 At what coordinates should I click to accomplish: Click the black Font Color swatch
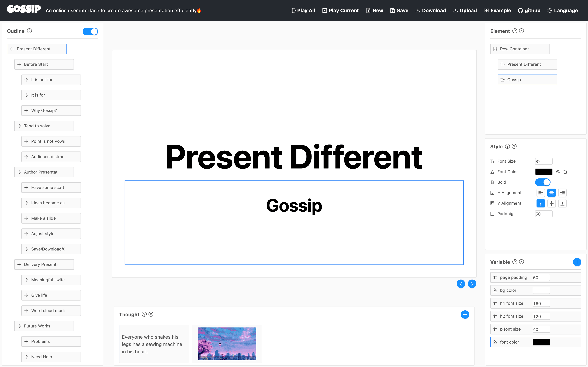coord(544,172)
